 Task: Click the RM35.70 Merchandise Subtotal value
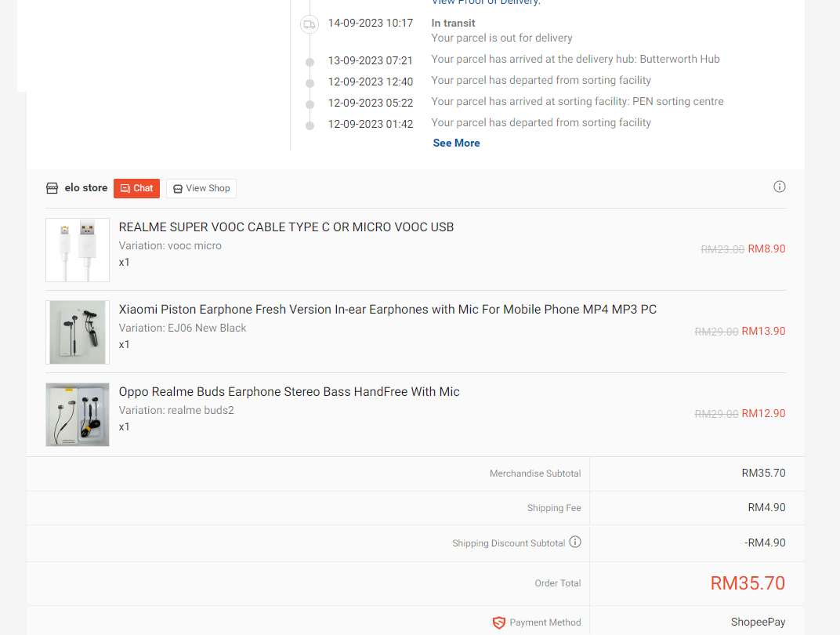pyautogui.click(x=763, y=473)
